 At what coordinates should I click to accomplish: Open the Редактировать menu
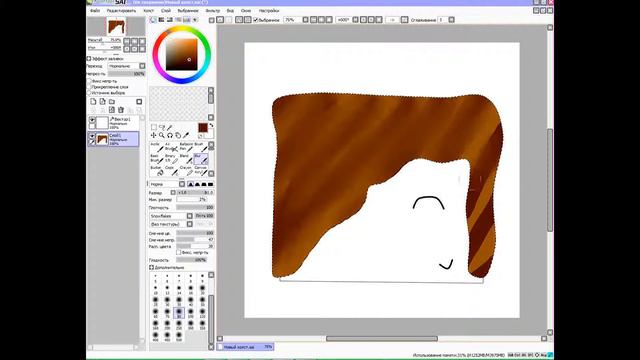[x=121, y=11]
